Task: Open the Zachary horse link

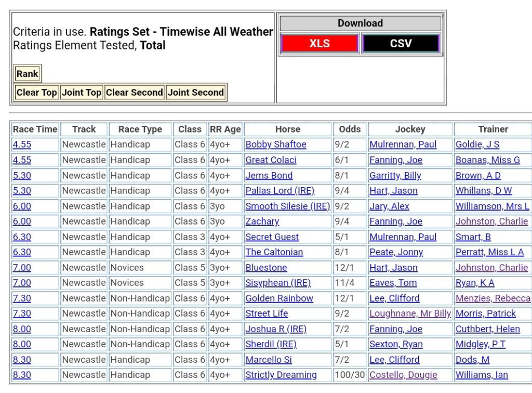Action: (262, 221)
